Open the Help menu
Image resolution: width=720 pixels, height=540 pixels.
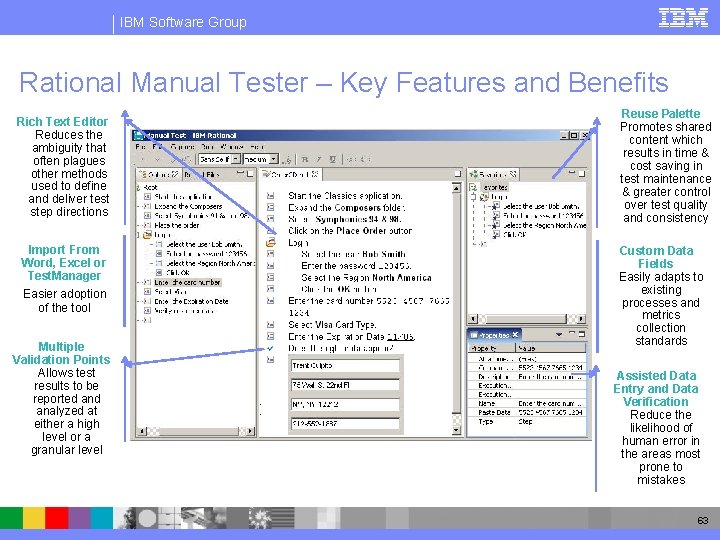[x=257, y=147]
